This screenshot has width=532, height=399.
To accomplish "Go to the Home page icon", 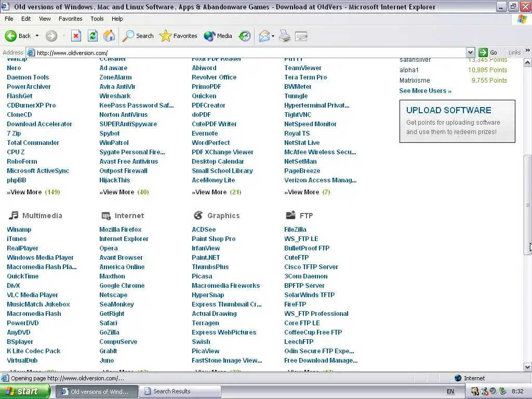I will (109, 36).
